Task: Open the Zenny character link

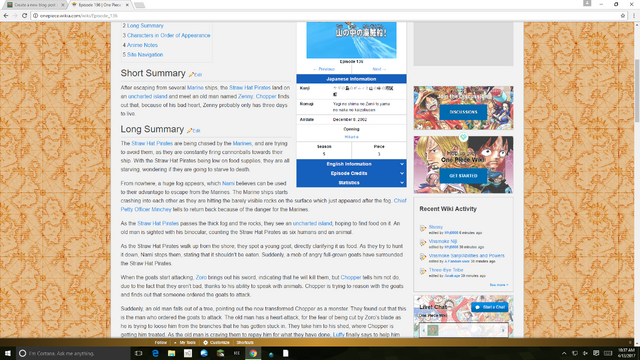Action: pyautogui.click(x=245, y=96)
